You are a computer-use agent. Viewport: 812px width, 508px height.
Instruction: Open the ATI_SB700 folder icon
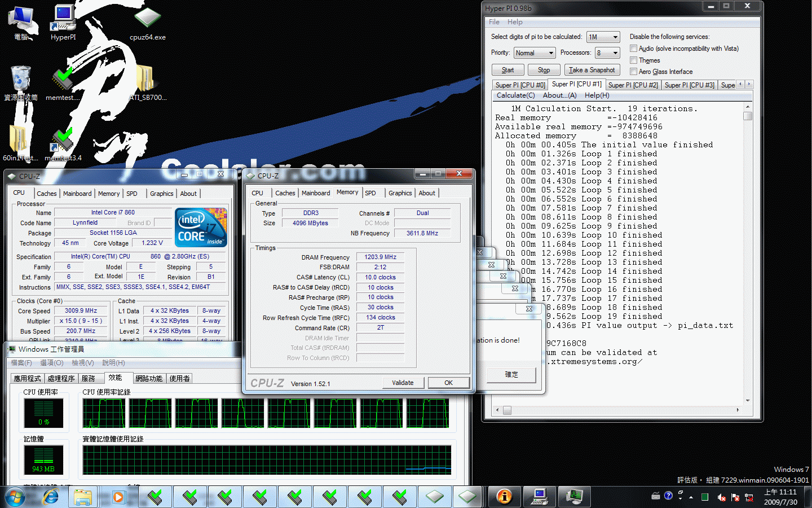pyautogui.click(x=148, y=83)
